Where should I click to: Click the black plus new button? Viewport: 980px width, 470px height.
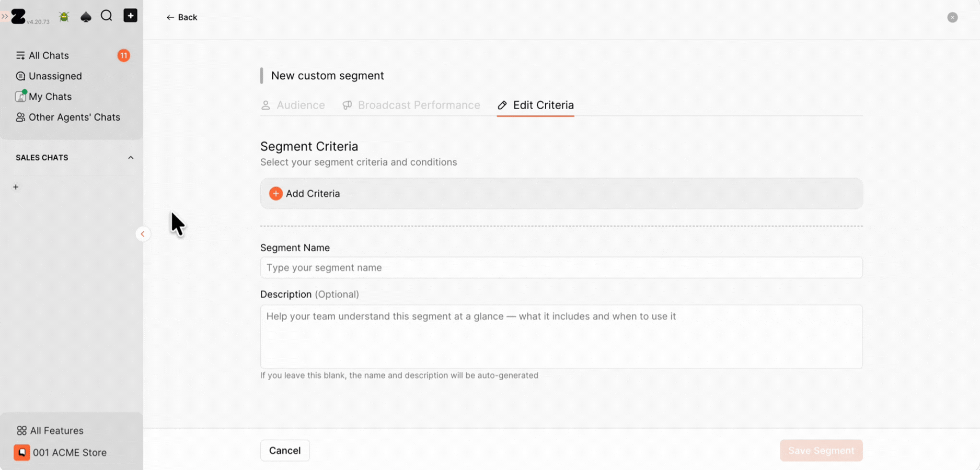pyautogui.click(x=130, y=16)
